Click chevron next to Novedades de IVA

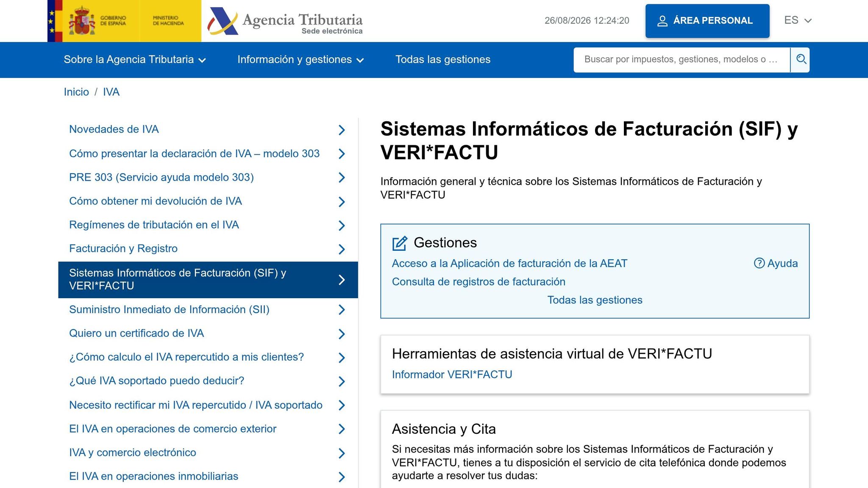point(342,130)
